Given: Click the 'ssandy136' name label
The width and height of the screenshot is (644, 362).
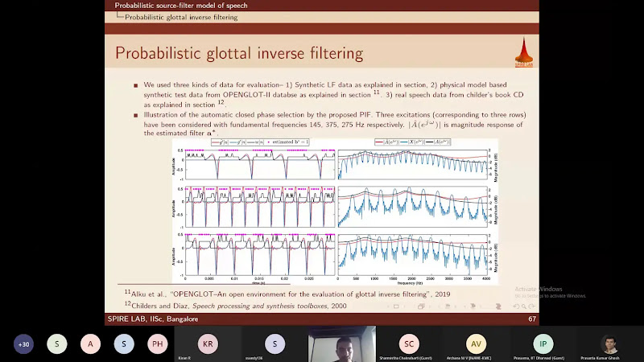Looking at the screenshot, I should coord(254,358).
